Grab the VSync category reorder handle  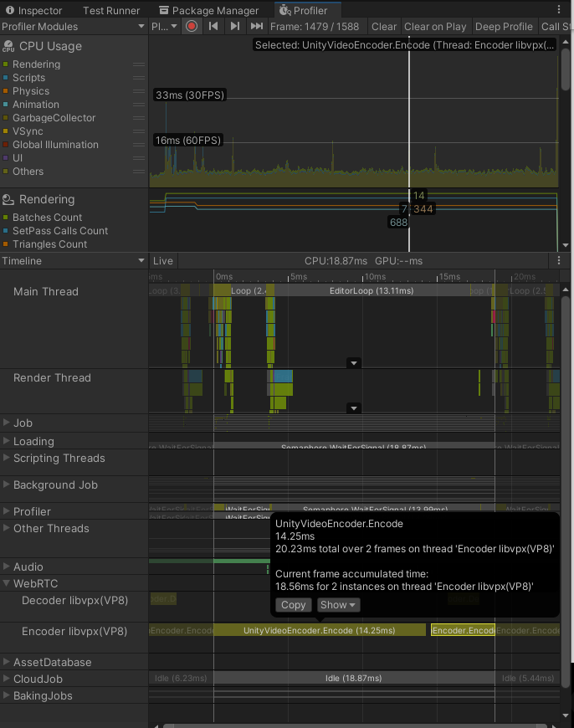tap(139, 131)
